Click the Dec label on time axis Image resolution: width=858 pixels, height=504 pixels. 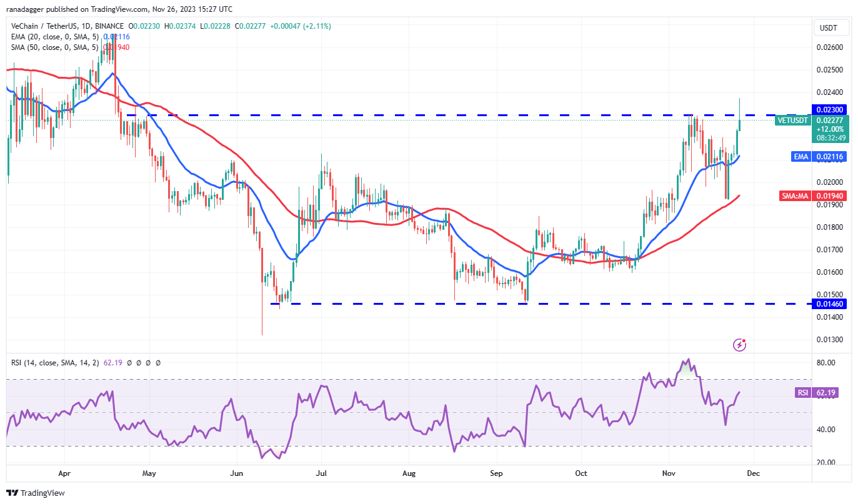pos(754,473)
